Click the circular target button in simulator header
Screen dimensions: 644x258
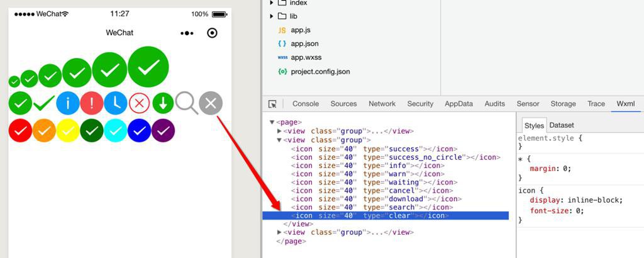click(212, 33)
